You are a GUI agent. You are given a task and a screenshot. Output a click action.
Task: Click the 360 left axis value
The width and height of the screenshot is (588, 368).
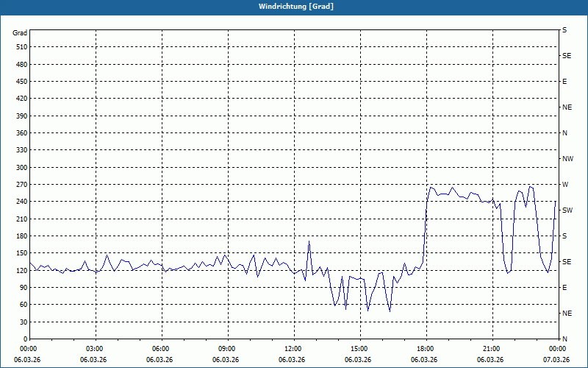click(x=22, y=133)
